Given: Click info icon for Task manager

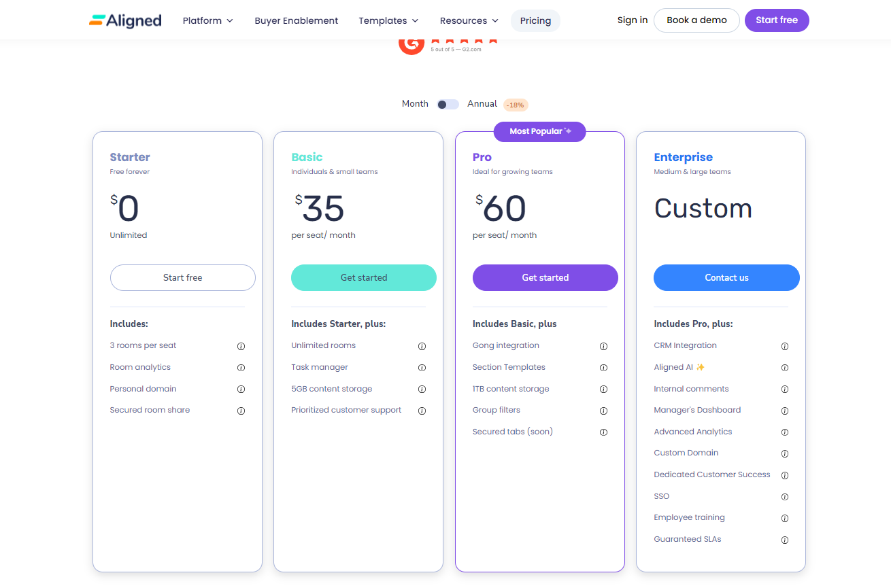Looking at the screenshot, I should [422, 368].
